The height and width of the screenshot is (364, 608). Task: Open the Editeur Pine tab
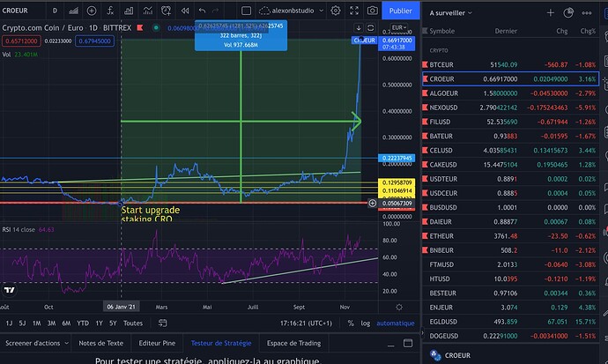pos(157,343)
